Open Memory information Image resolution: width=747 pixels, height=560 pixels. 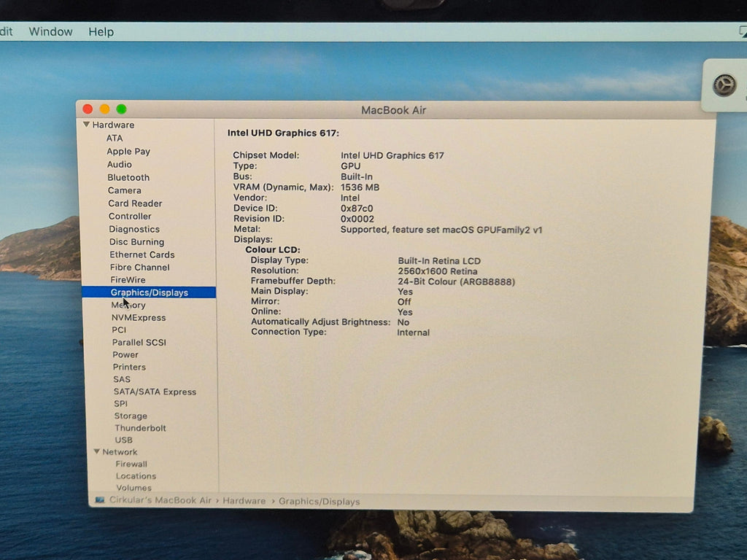(x=128, y=306)
